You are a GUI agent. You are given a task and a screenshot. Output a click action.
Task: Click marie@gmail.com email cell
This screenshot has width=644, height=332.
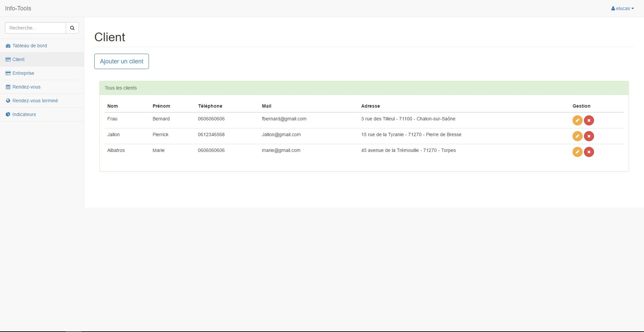(281, 150)
